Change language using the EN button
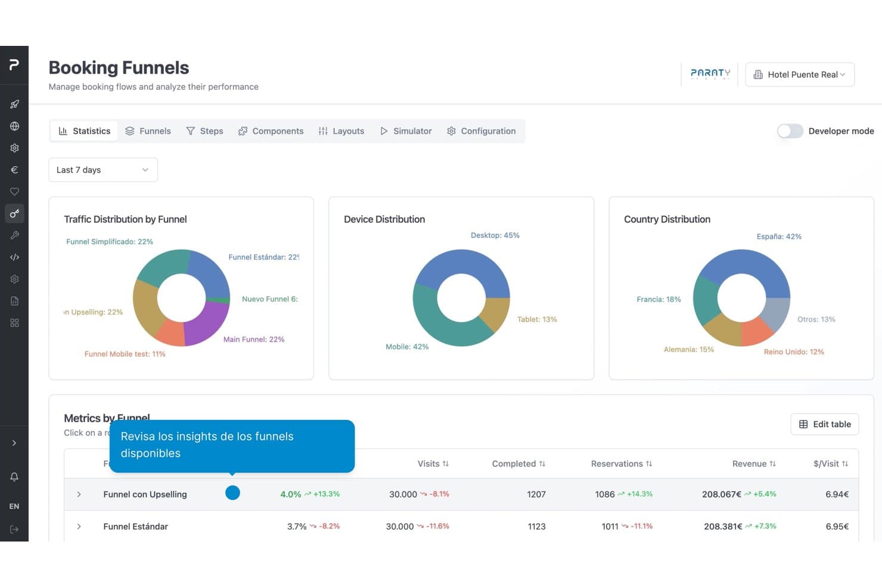882x588 pixels. [x=14, y=506]
